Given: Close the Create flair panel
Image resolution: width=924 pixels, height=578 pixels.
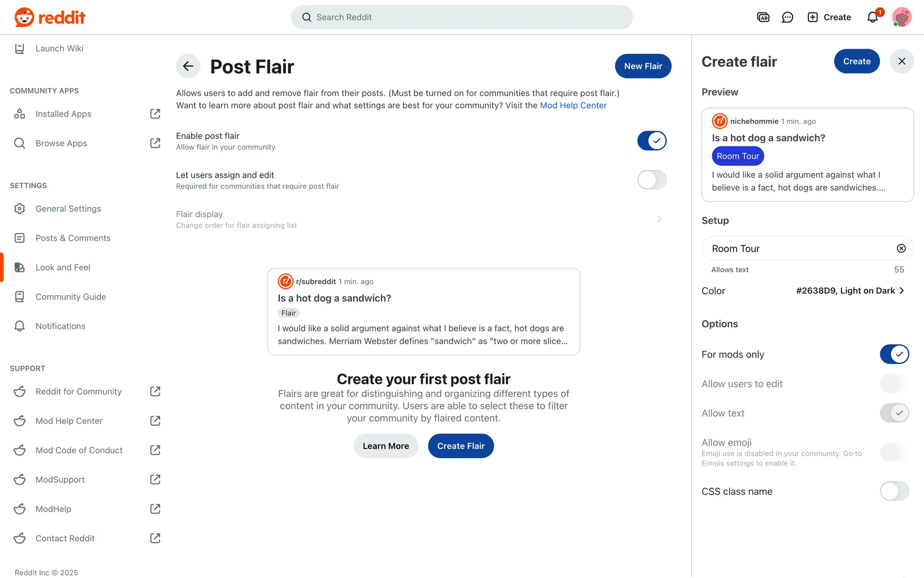Looking at the screenshot, I should [x=901, y=62].
